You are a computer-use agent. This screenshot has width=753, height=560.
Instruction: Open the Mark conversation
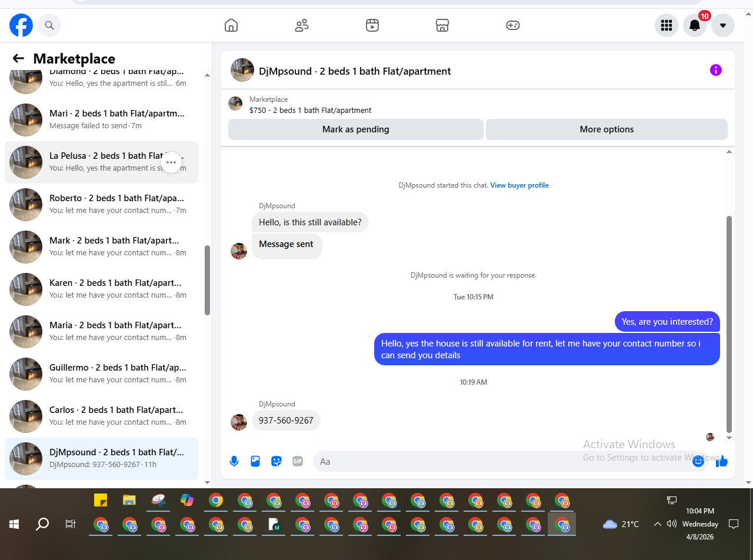[x=101, y=247]
